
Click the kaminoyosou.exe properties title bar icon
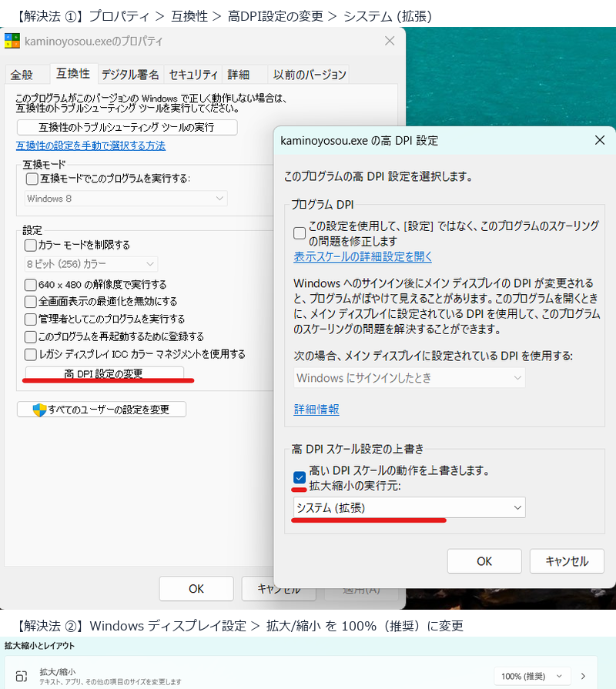click(12, 41)
